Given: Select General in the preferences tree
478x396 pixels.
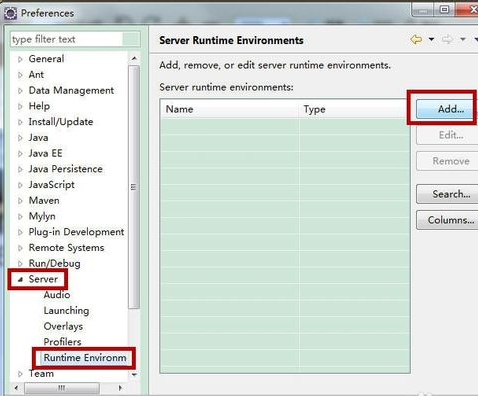Looking at the screenshot, I should pyautogui.click(x=46, y=59).
